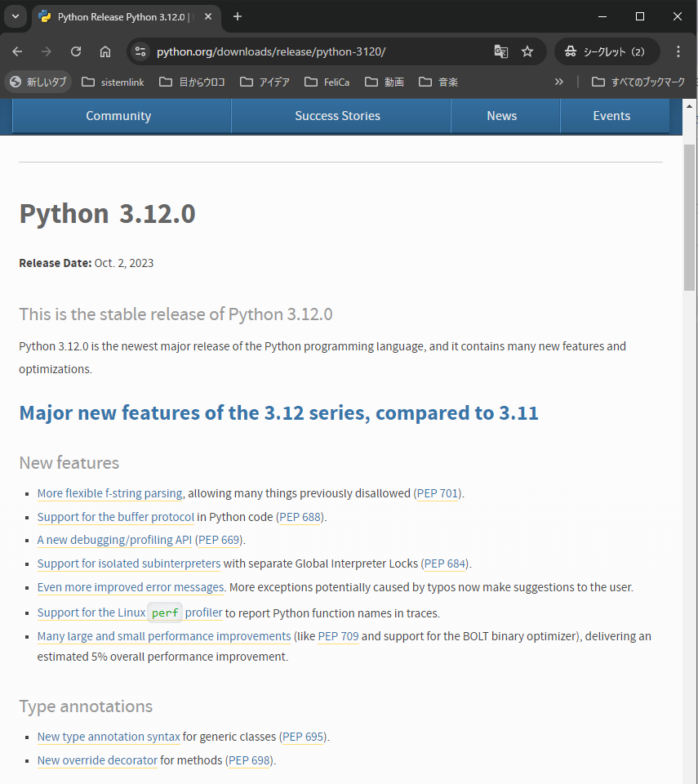Open the 新しいタブ bookmark

tap(38, 82)
